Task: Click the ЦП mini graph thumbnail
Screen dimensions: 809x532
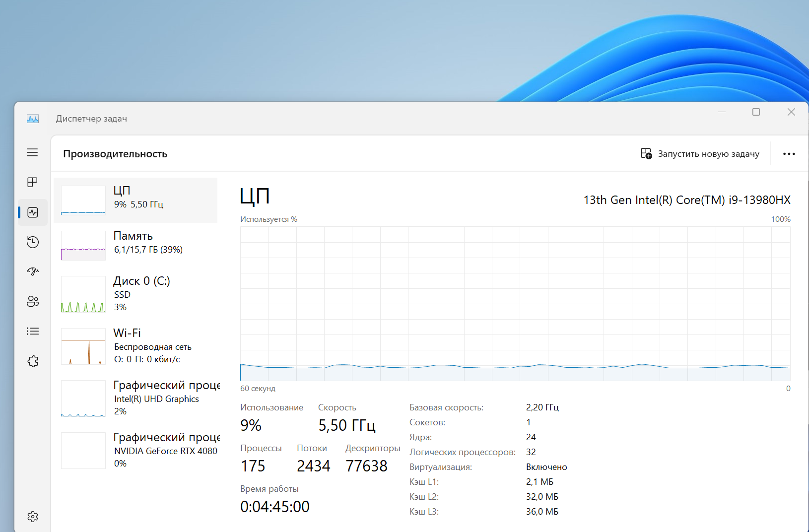Action: click(x=83, y=200)
